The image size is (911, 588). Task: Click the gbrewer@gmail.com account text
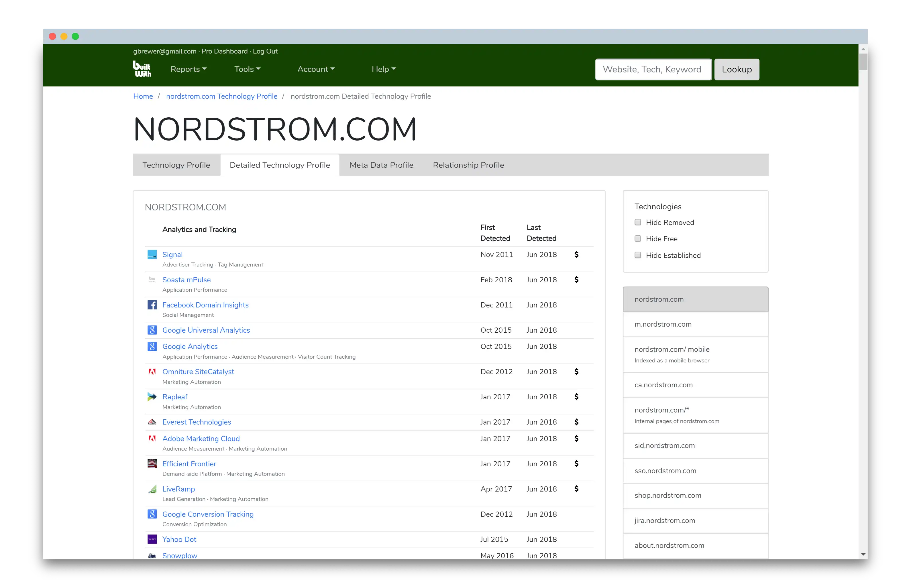[165, 51]
